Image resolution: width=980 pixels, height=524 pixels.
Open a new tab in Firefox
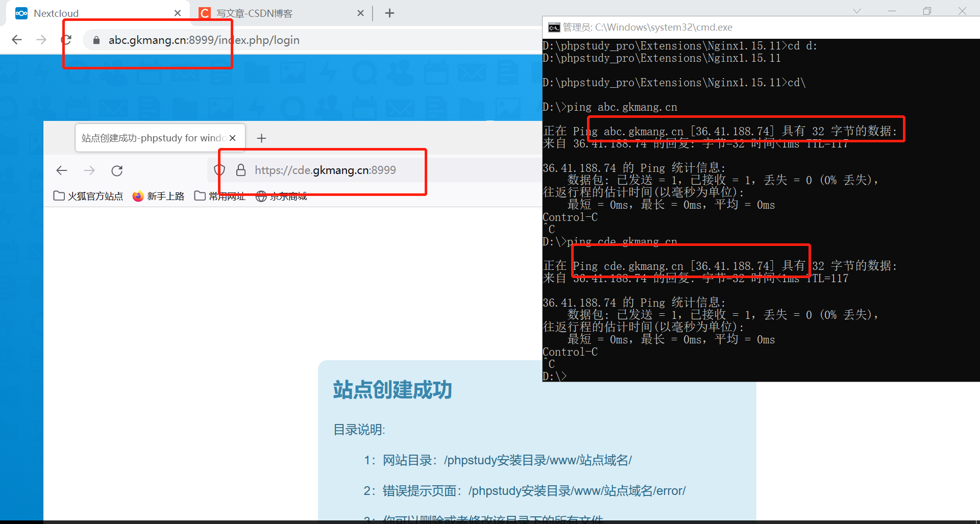pos(261,138)
